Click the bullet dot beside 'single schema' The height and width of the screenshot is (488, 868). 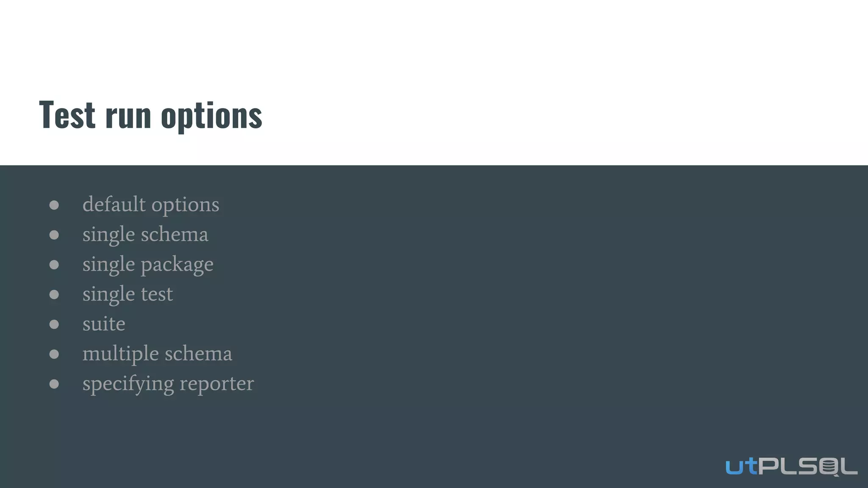pos(54,235)
